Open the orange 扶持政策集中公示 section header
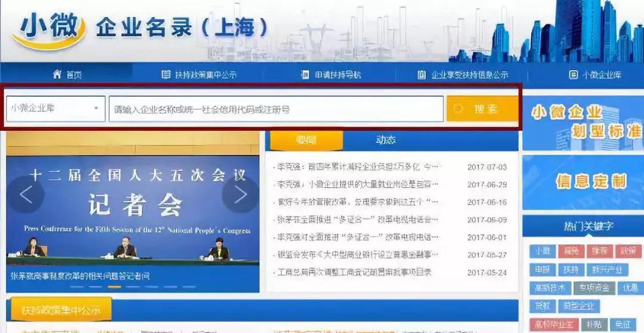The image size is (644, 333). [61, 310]
